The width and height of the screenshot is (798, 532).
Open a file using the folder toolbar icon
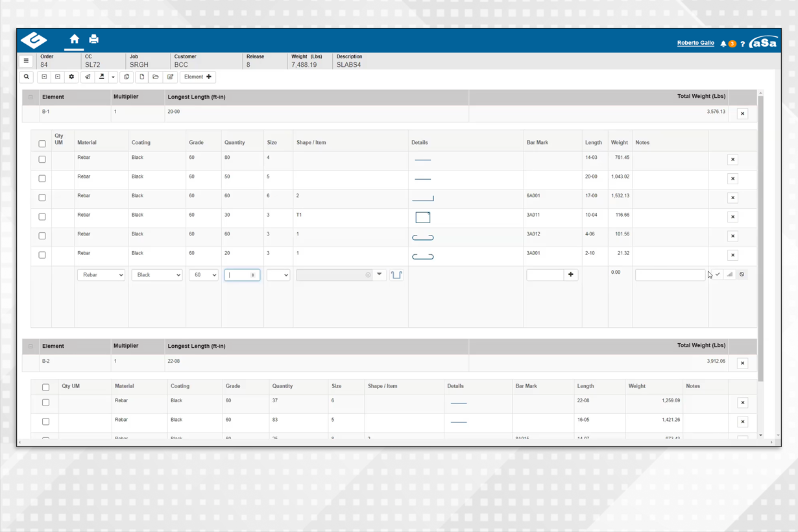pyautogui.click(x=156, y=77)
